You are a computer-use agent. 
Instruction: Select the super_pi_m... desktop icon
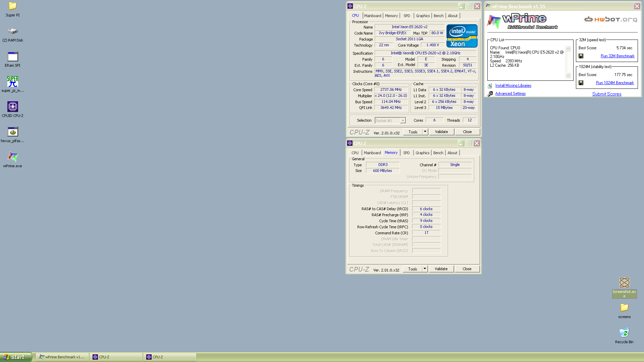12,81
